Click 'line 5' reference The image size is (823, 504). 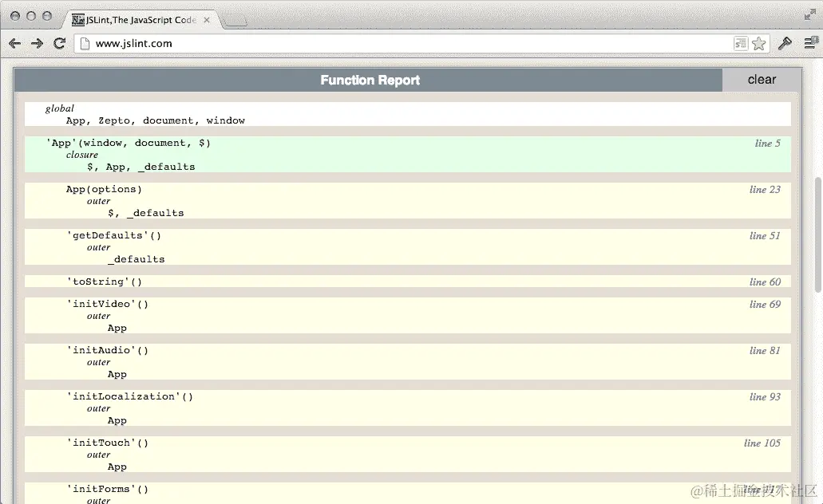(767, 144)
